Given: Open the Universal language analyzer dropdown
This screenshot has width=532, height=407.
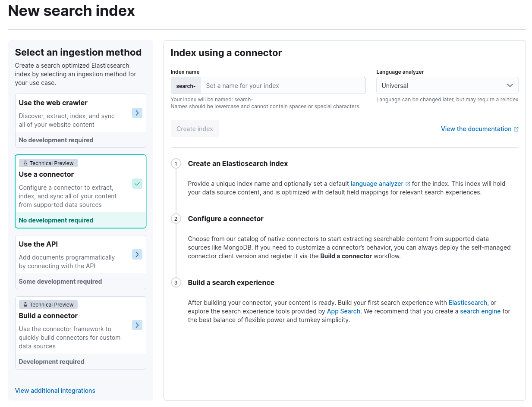Looking at the screenshot, I should 447,85.
